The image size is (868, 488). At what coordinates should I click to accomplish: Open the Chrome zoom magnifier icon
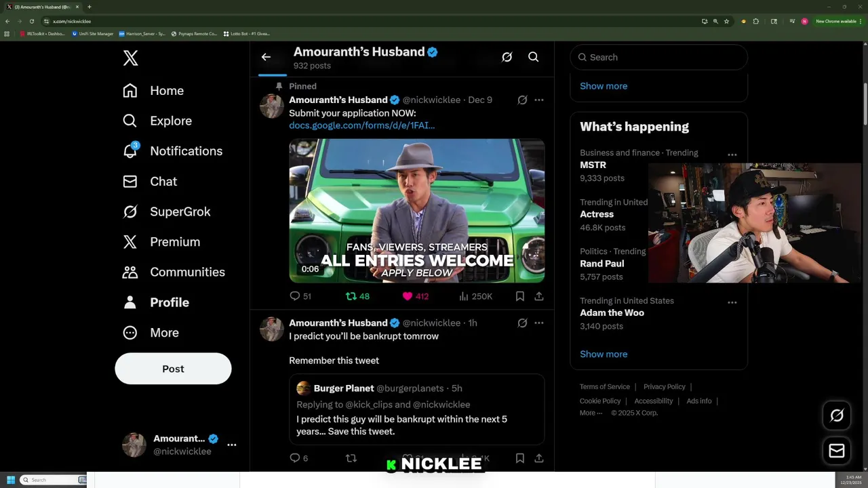point(715,21)
